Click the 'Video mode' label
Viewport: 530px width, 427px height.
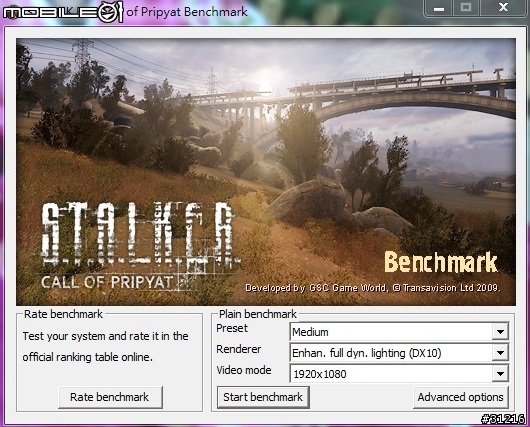[x=244, y=370]
